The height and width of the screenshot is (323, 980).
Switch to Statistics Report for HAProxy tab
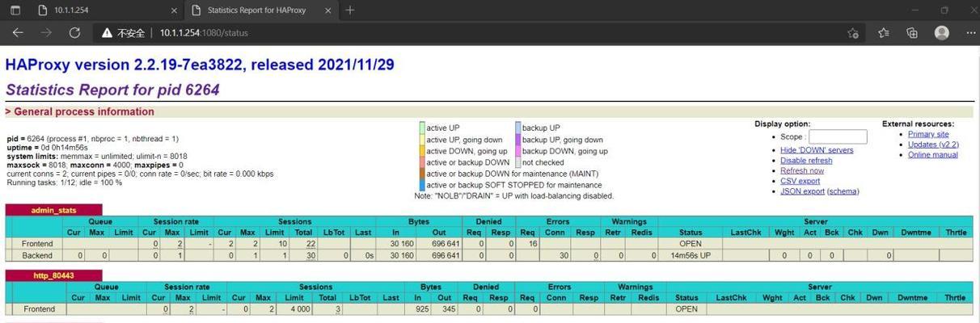point(262,10)
